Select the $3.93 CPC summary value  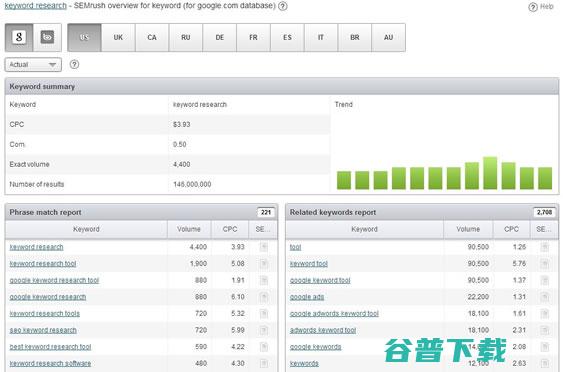pyautogui.click(x=182, y=125)
